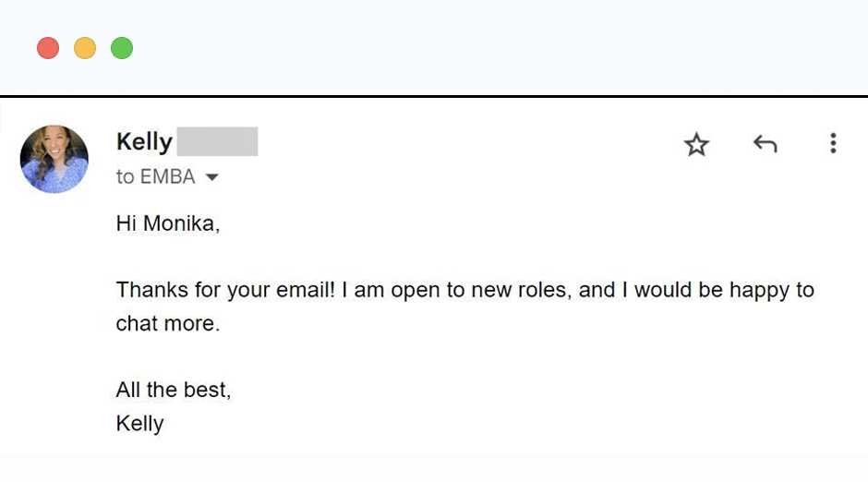Minimize window with the yellow dot

[x=85, y=48]
